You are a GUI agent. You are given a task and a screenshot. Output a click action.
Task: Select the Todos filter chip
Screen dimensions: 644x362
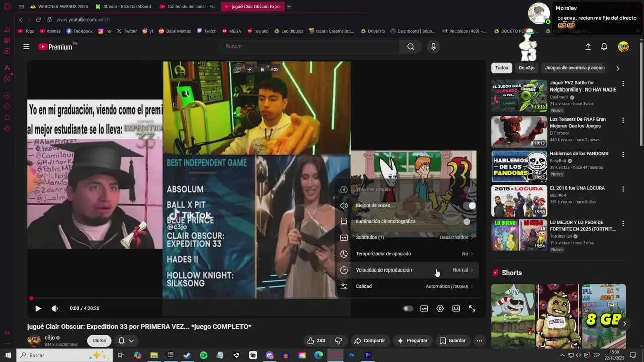[502, 68]
